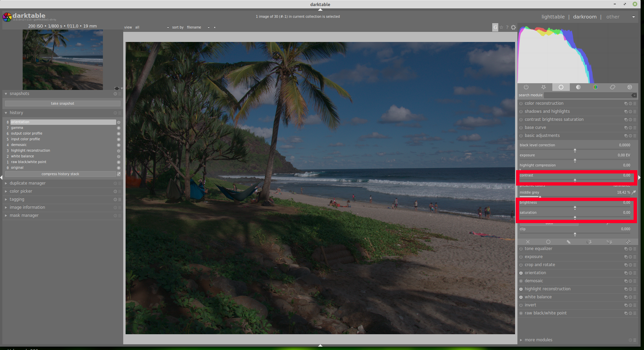
Task: Click the overlay star icon in top bar
Action: 502,28
